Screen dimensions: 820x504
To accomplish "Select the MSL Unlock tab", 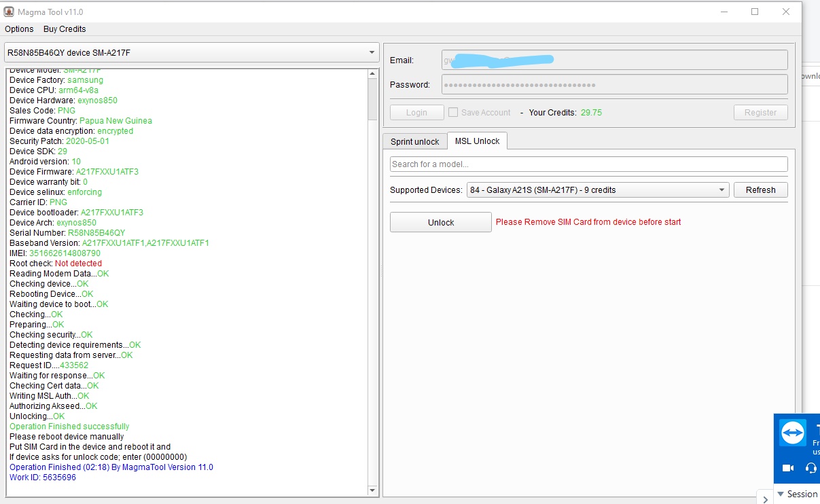I will click(x=477, y=141).
